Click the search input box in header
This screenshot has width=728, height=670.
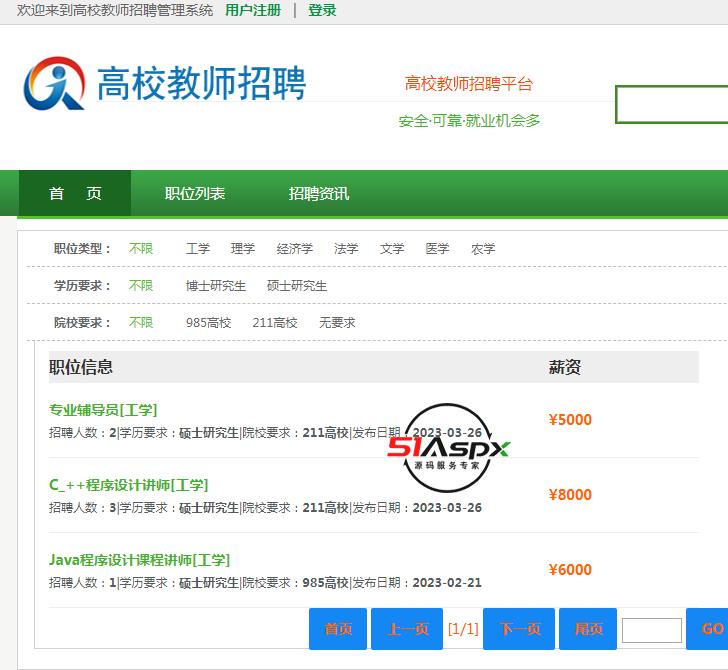(670, 105)
